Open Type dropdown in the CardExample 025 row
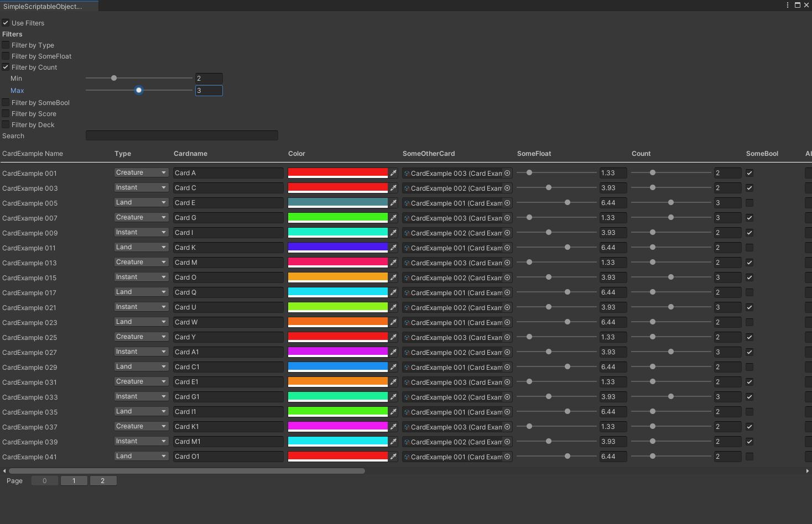 [x=141, y=337]
